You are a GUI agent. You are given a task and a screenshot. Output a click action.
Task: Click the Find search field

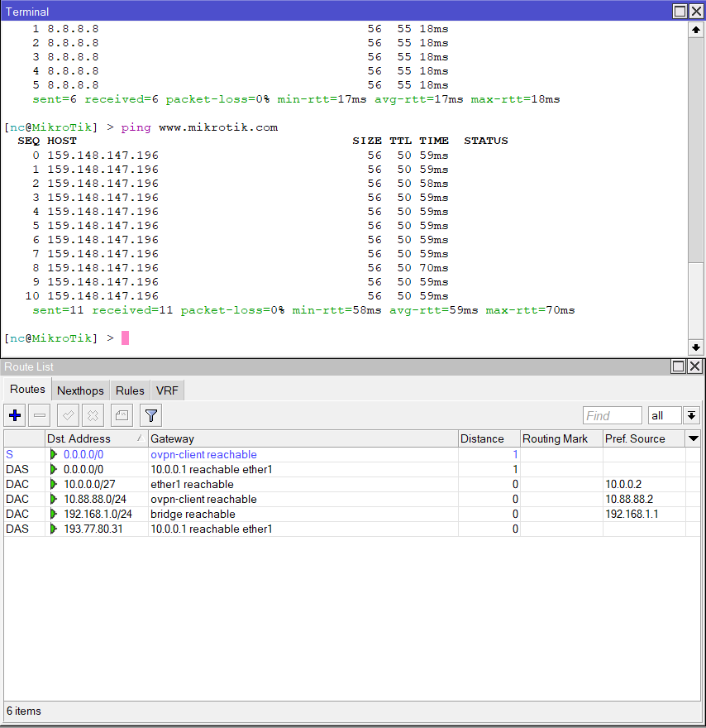612,415
